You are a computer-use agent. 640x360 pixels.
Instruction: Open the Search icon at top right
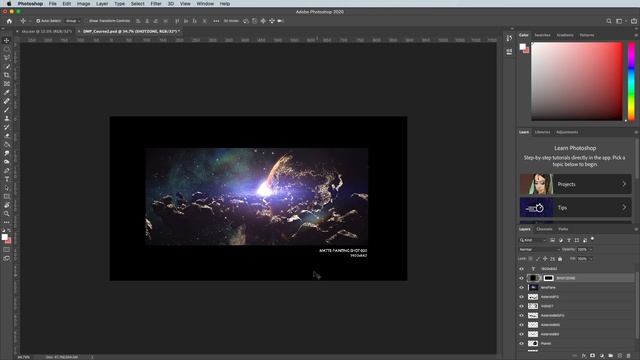tap(609, 21)
